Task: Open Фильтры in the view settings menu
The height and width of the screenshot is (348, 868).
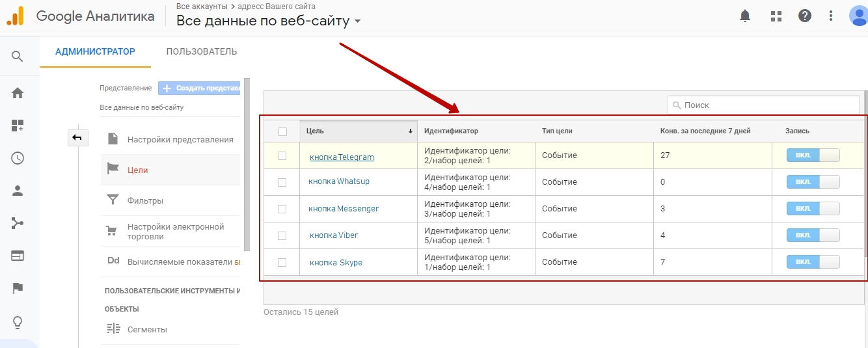Action: point(145,201)
